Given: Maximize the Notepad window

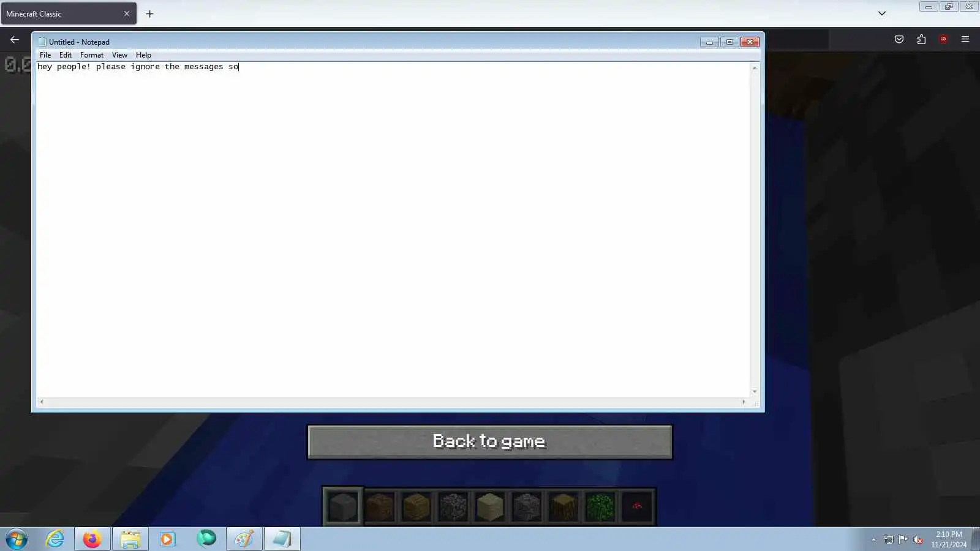Looking at the screenshot, I should pos(729,42).
